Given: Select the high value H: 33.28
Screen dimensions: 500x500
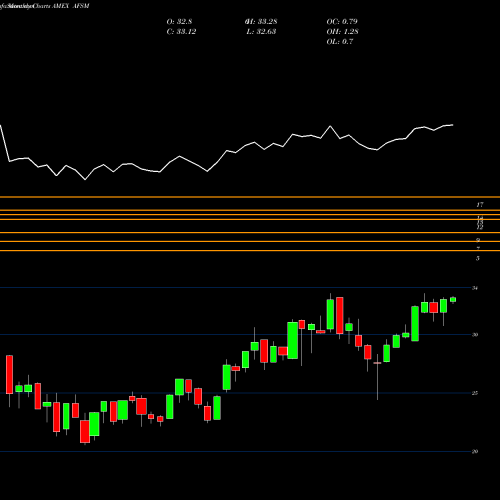Looking at the screenshot, I should pyautogui.click(x=261, y=22).
